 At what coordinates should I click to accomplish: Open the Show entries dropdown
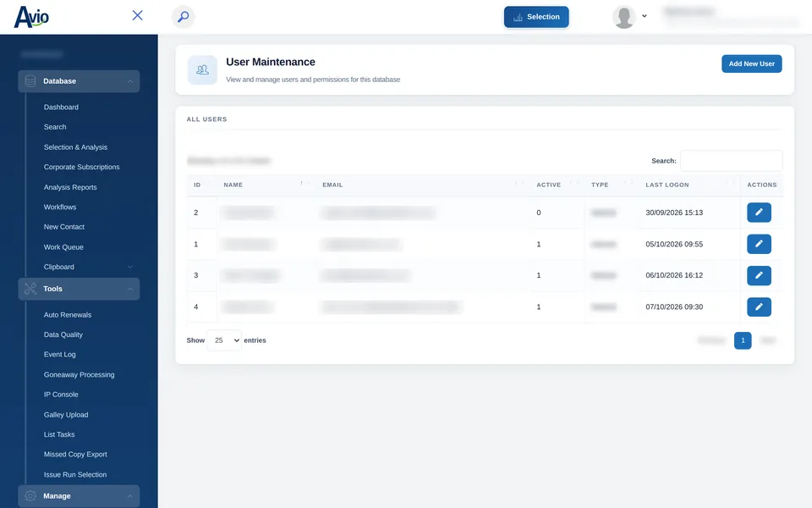224,340
